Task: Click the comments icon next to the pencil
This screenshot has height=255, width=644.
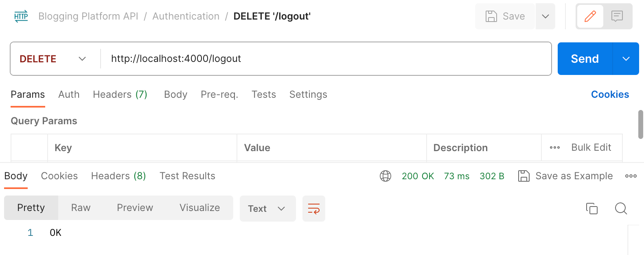Action: click(x=618, y=16)
